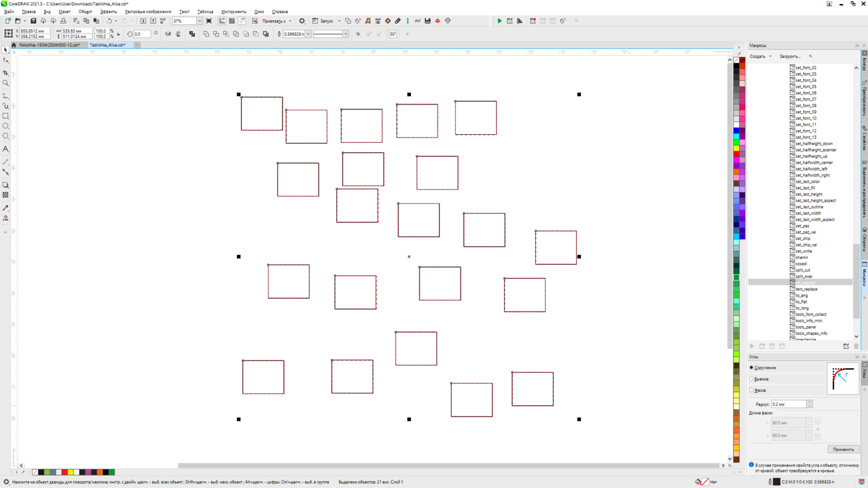Viewport: 868px width, 488px height.
Task: Open the Файл menu
Action: coord(9,12)
